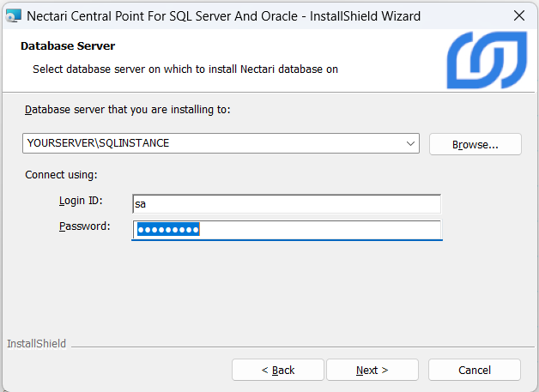Go back with the < Back button

click(277, 370)
